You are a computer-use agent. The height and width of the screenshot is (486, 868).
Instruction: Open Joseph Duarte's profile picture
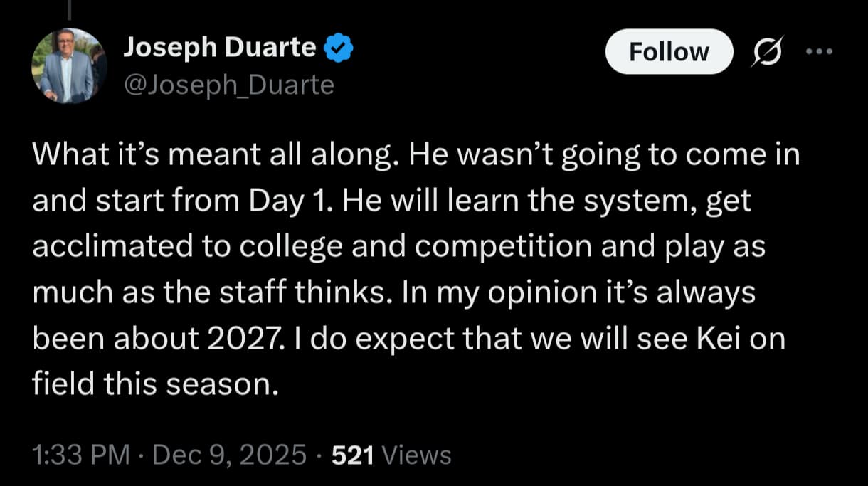[x=69, y=66]
